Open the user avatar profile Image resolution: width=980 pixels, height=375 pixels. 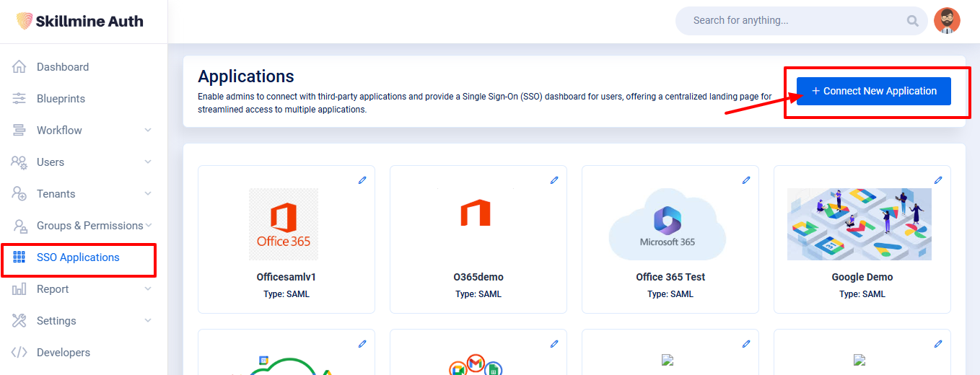coord(947,21)
